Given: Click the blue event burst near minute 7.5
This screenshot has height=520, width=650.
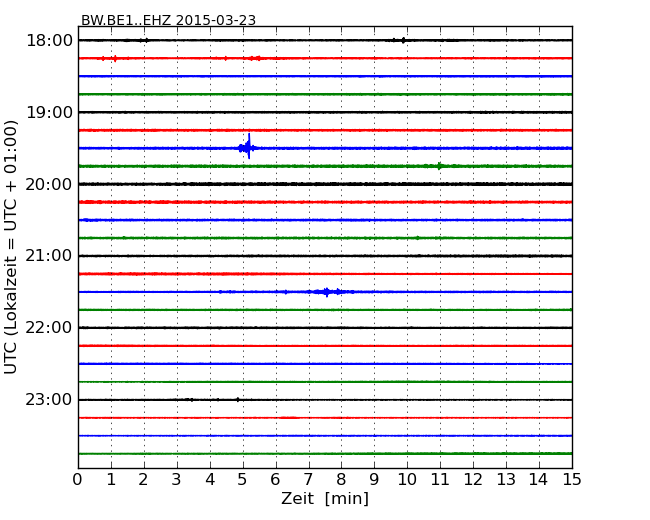Looking at the screenshot, I should pos(327,292).
